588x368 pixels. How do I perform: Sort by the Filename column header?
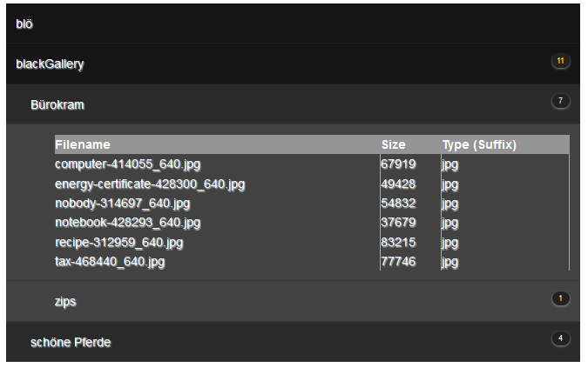[x=83, y=144]
